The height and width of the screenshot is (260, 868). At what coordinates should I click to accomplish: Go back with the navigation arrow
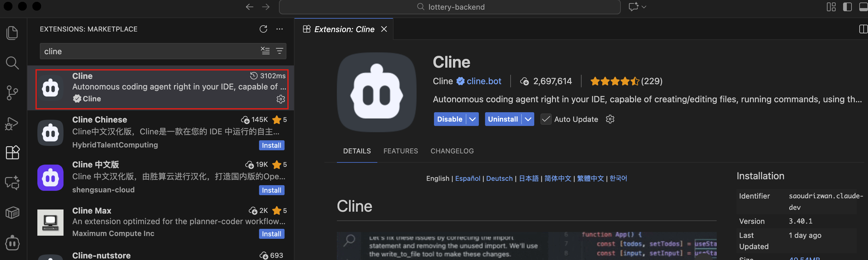[x=249, y=7]
